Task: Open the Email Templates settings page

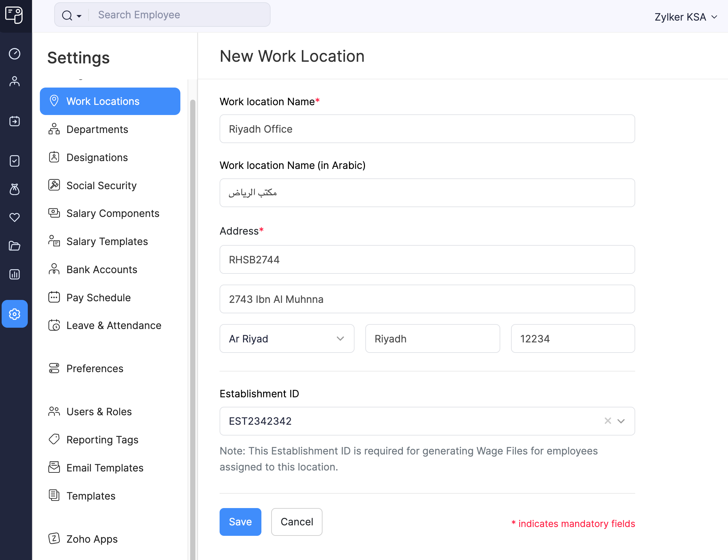Action: [x=105, y=468]
